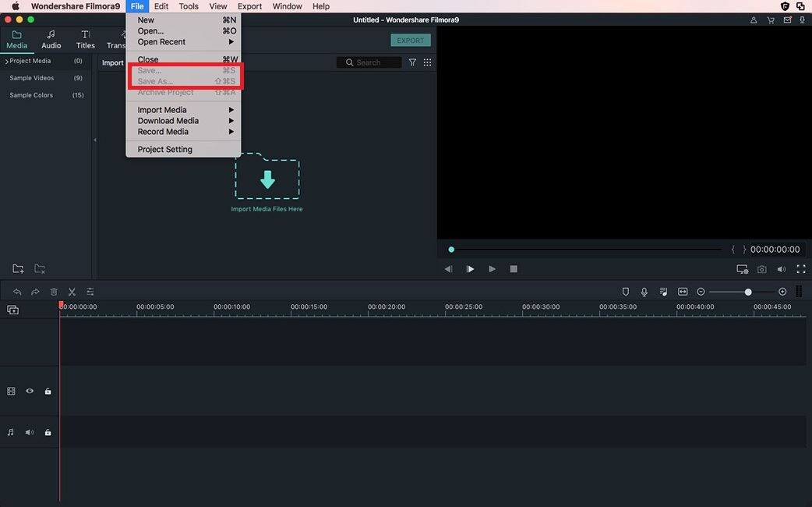Toggle the audio track lock
This screenshot has width=812, height=507.
tap(48, 432)
